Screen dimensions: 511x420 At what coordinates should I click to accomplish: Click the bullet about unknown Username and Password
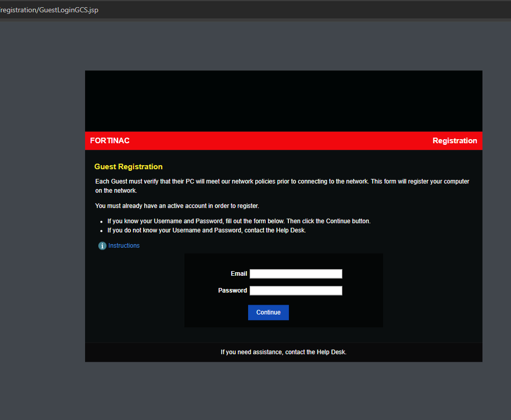coord(207,230)
